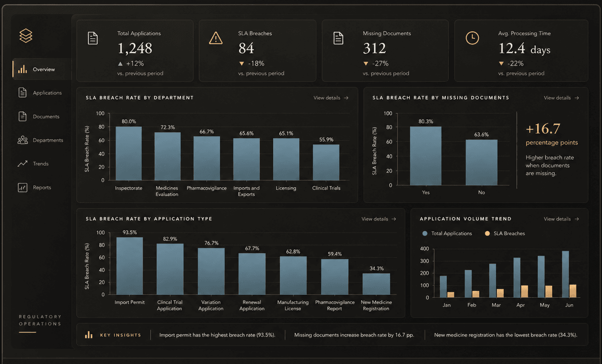View details for Breach Rate by Missing Documents
Image resolution: width=602 pixels, height=364 pixels.
point(561,98)
